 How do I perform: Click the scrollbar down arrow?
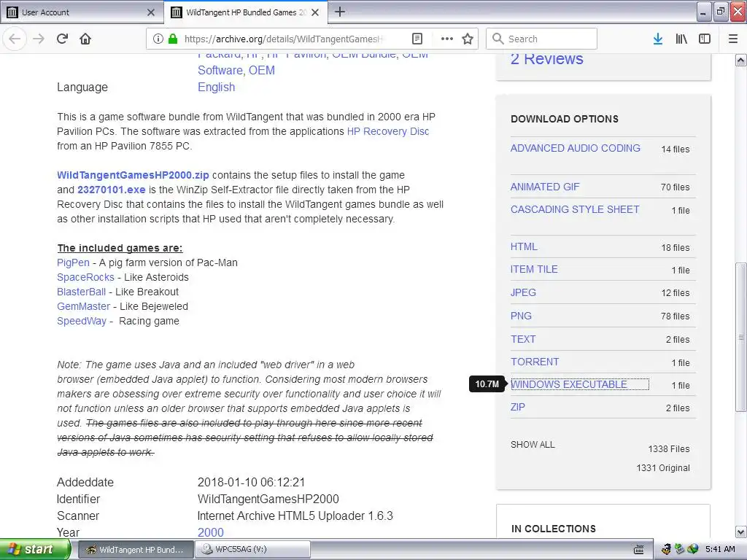(740, 532)
